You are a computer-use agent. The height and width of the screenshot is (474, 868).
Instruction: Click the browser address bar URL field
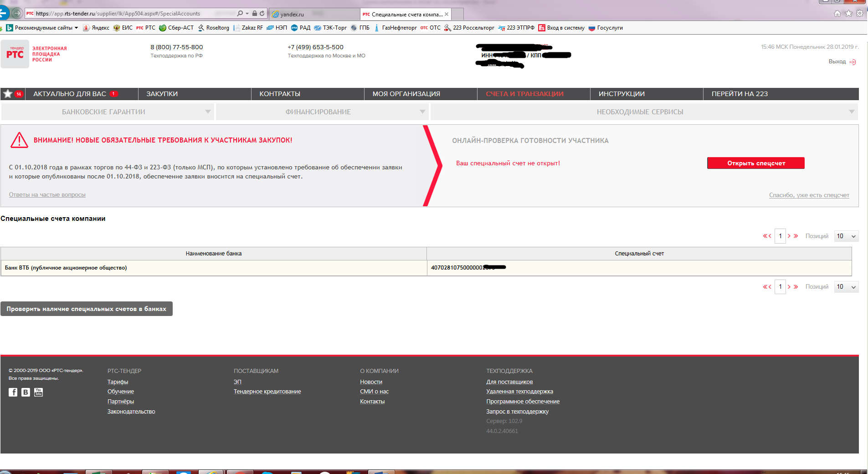(x=132, y=14)
